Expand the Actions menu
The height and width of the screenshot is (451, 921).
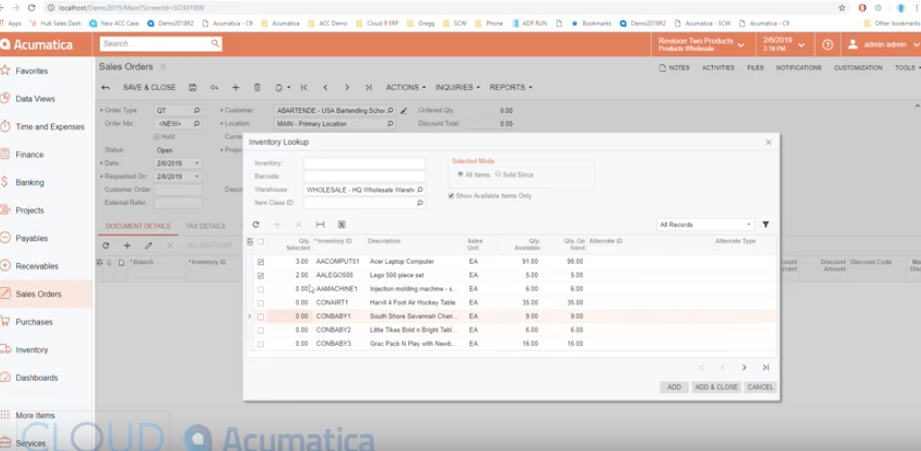(405, 87)
